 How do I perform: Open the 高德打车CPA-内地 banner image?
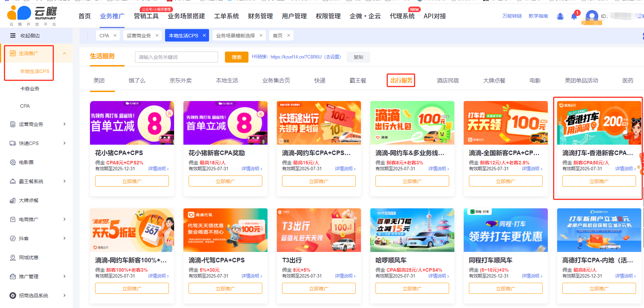[x=599, y=230]
